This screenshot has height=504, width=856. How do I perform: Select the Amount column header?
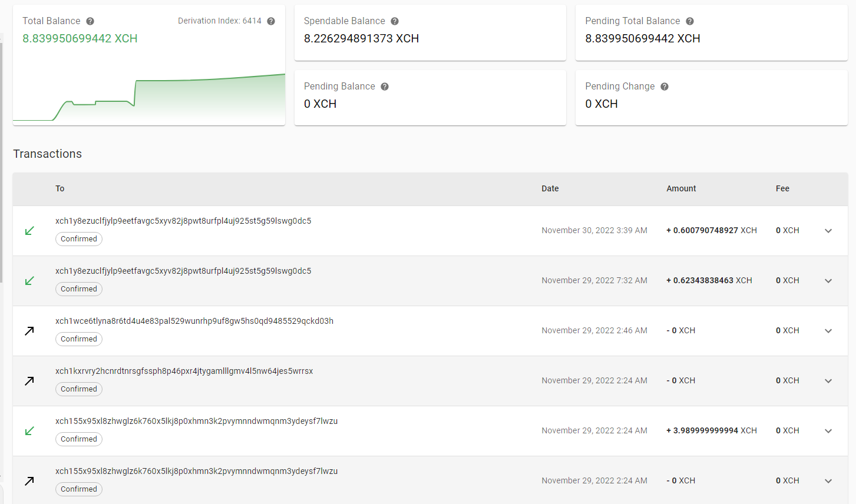pos(681,188)
